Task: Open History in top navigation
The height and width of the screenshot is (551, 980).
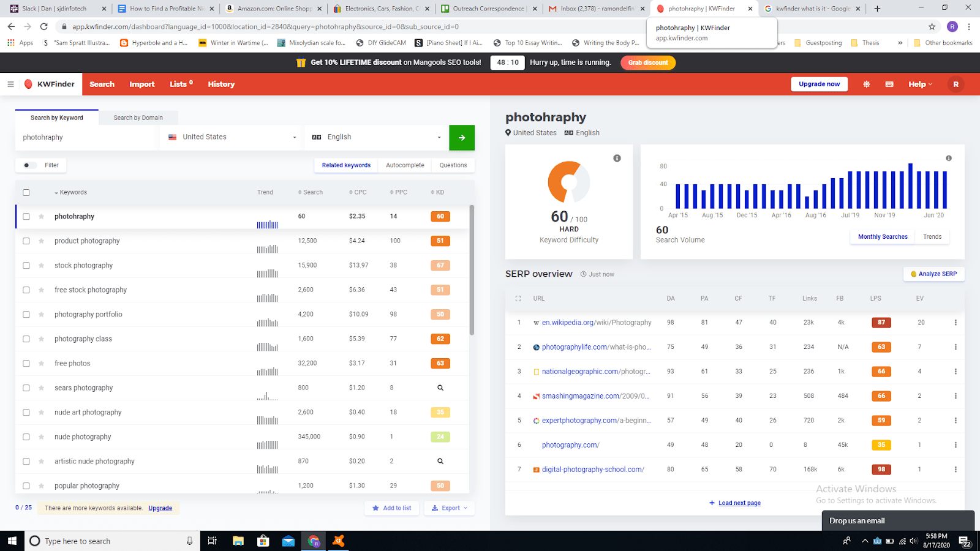Action: click(x=221, y=84)
